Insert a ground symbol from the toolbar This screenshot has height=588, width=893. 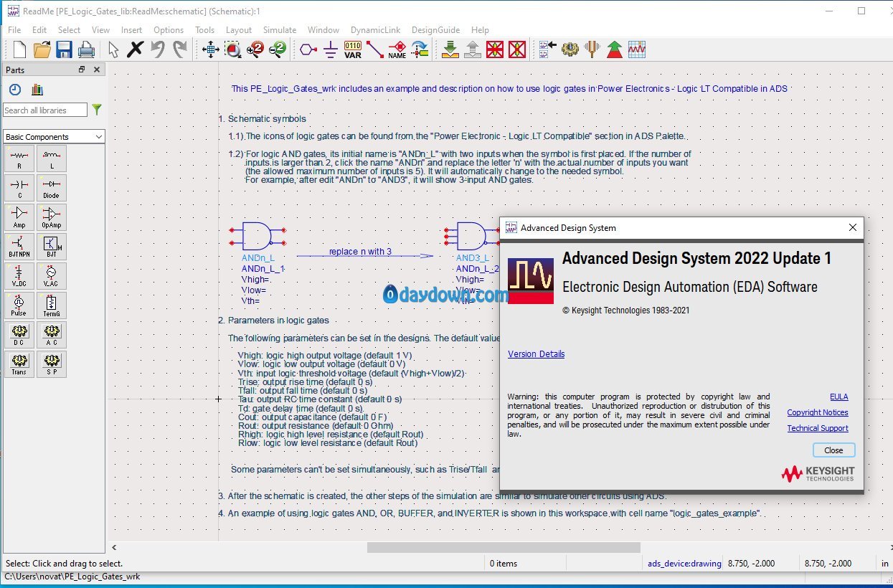(x=330, y=49)
